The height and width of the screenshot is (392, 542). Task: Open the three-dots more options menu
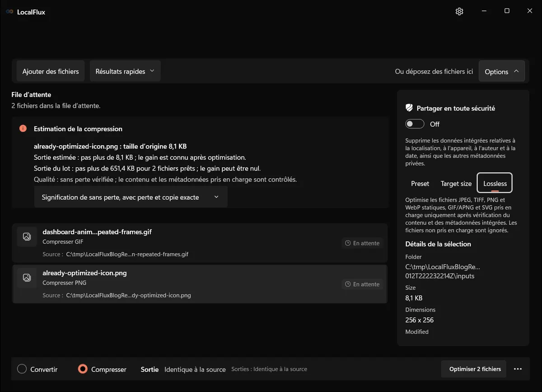(x=518, y=369)
